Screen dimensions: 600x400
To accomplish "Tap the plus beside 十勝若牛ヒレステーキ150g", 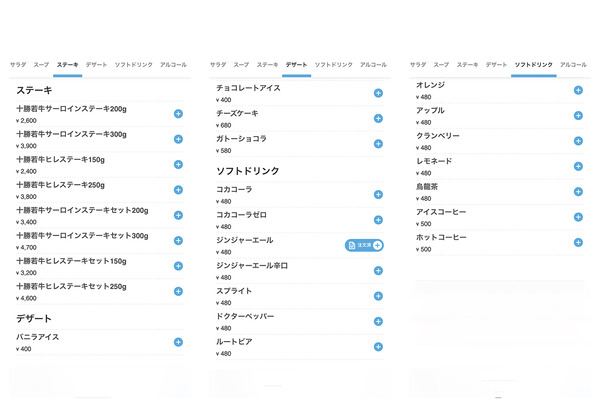I will 178,165.
